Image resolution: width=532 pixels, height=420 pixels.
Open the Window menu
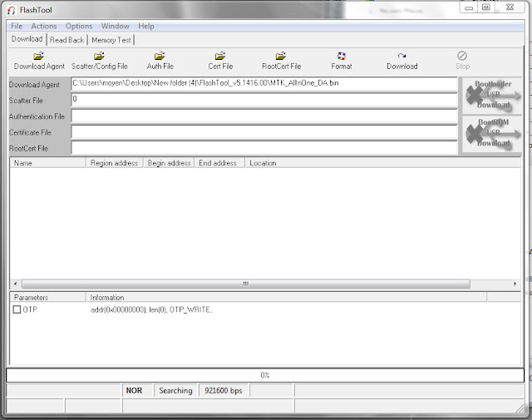(x=116, y=26)
